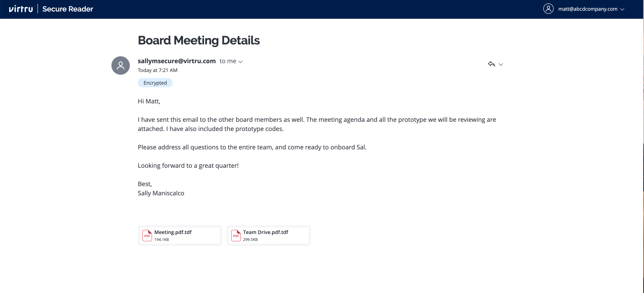Click the Board Meeting Details subject heading
The image size is (644, 293).
[199, 40]
